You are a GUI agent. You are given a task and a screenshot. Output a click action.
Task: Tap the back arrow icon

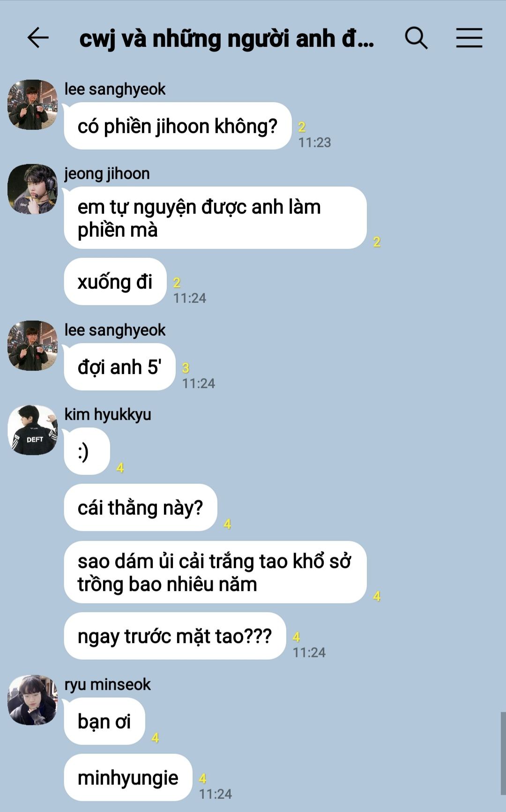click(38, 38)
